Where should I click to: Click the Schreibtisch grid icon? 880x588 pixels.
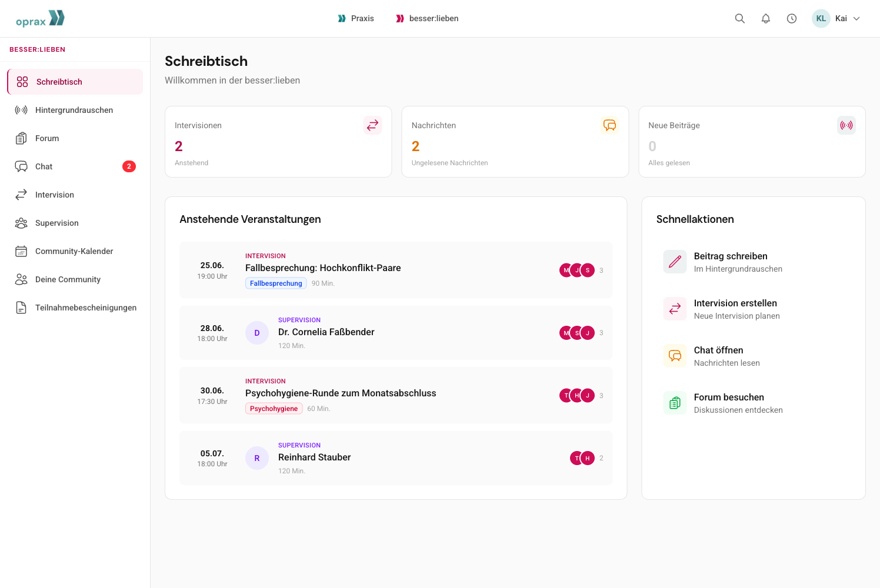pyautogui.click(x=22, y=82)
